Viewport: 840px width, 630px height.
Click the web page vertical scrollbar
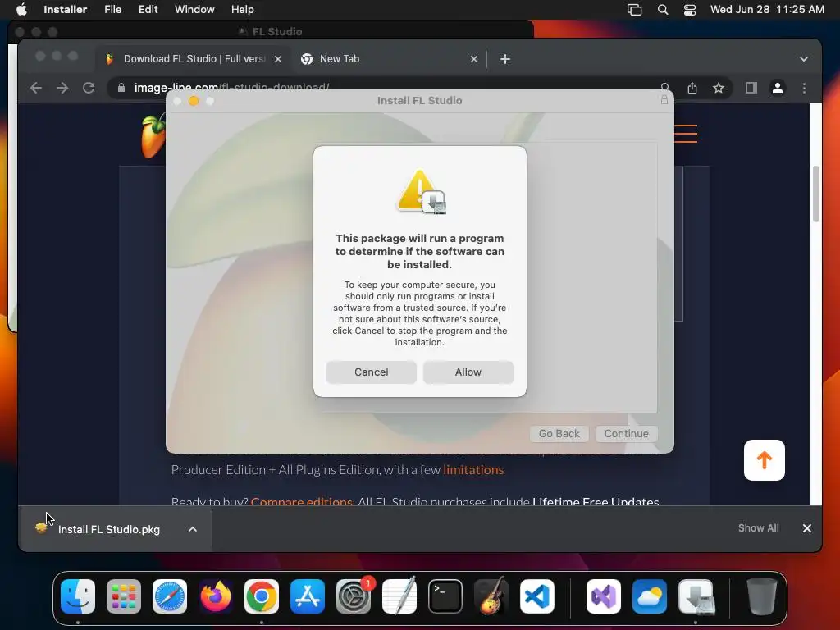(x=816, y=194)
